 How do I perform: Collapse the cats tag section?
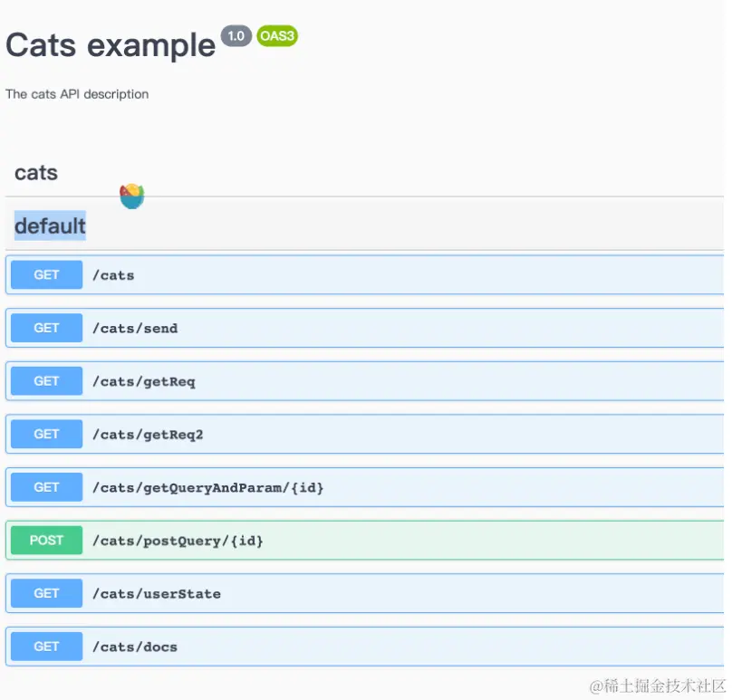tap(36, 173)
